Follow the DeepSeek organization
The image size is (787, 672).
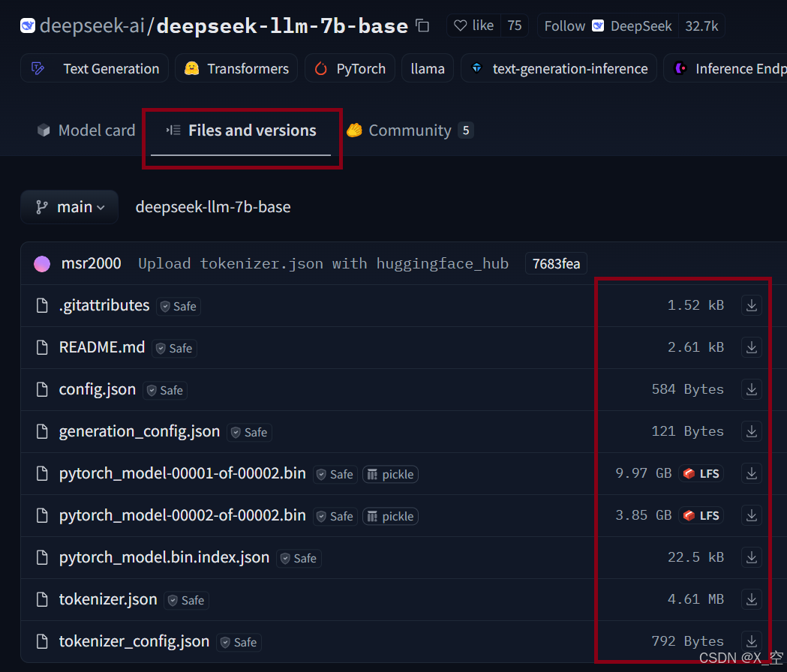pyautogui.click(x=608, y=25)
